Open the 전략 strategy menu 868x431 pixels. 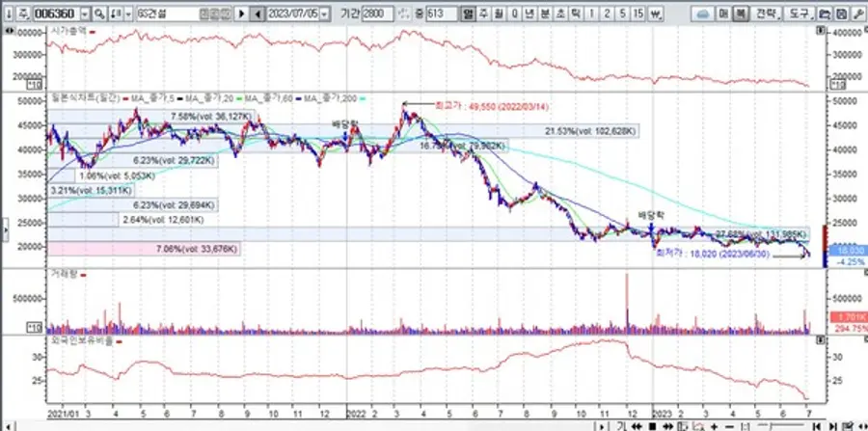click(x=765, y=14)
